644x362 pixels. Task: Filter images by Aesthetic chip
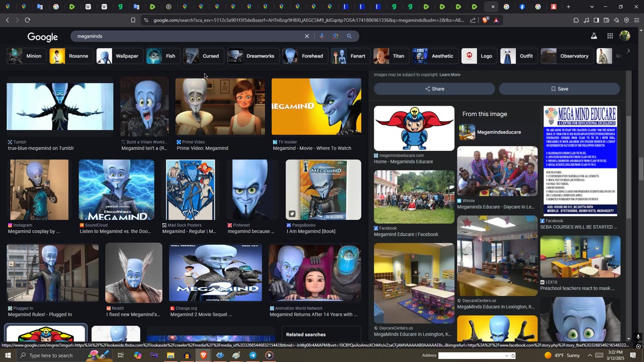(x=434, y=56)
